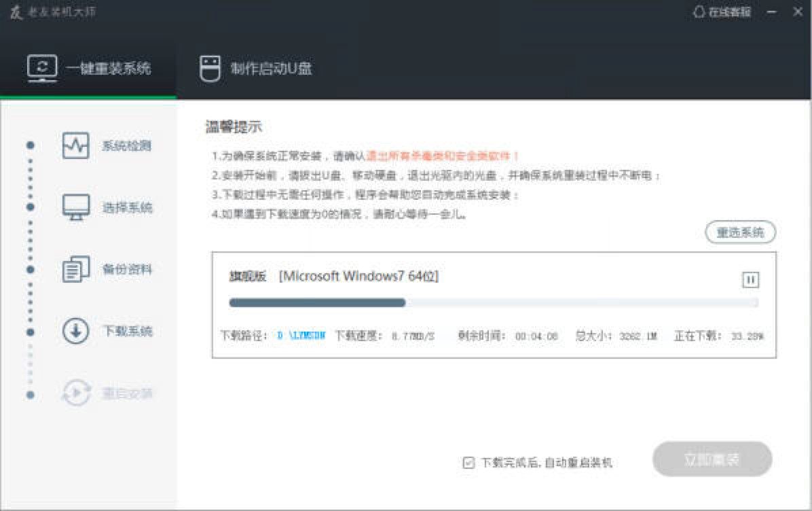Image resolution: width=812 pixels, height=511 pixels.
Task: Click the 系统检测 heartbeat monitor icon
Action: point(75,145)
